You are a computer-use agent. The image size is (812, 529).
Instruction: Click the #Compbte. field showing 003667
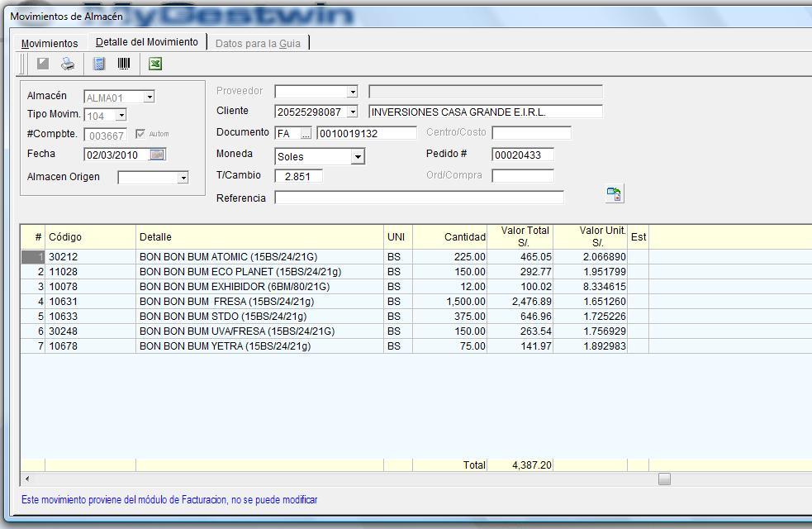click(106, 136)
